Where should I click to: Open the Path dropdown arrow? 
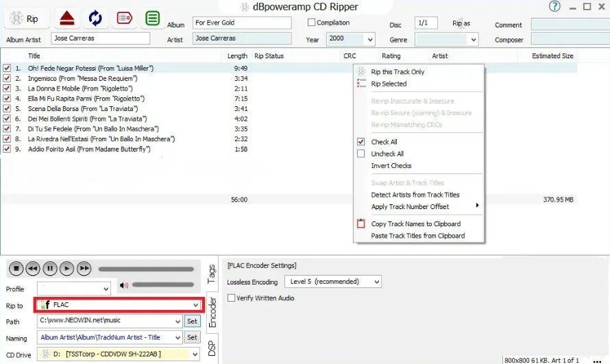point(178,321)
